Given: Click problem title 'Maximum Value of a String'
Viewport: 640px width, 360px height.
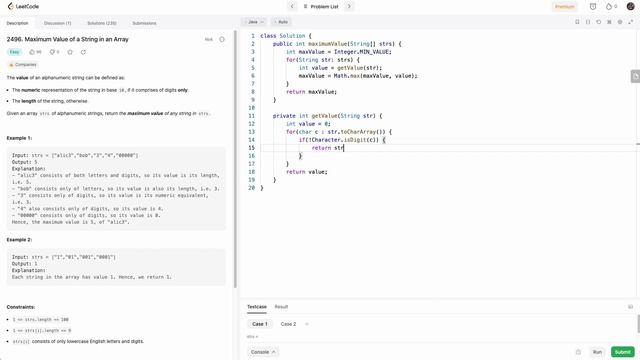Looking at the screenshot, I should click(68, 39).
